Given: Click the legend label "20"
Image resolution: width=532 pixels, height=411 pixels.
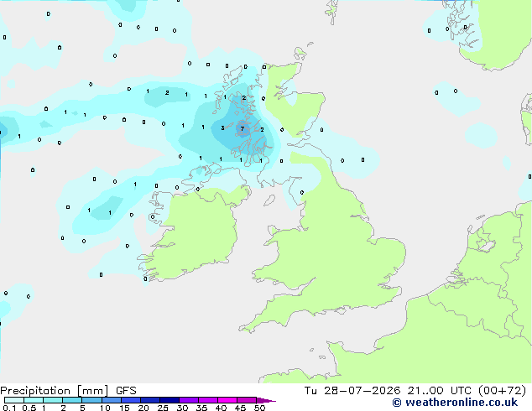Looking at the screenshot, I should [x=143, y=408].
